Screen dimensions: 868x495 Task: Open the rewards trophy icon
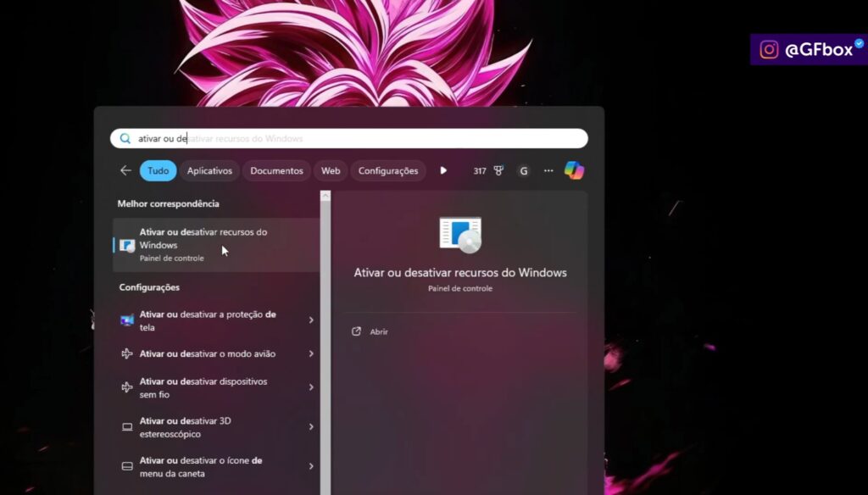tap(498, 170)
